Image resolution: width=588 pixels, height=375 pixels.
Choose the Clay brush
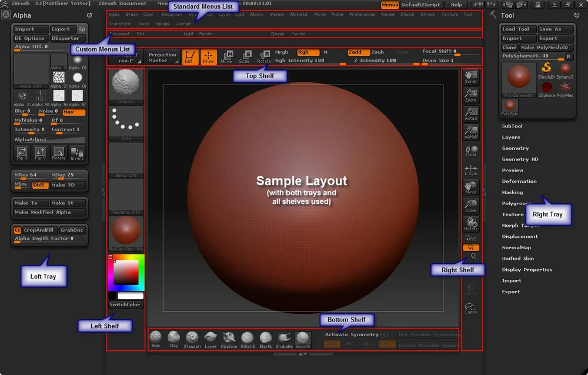pyautogui.click(x=173, y=339)
